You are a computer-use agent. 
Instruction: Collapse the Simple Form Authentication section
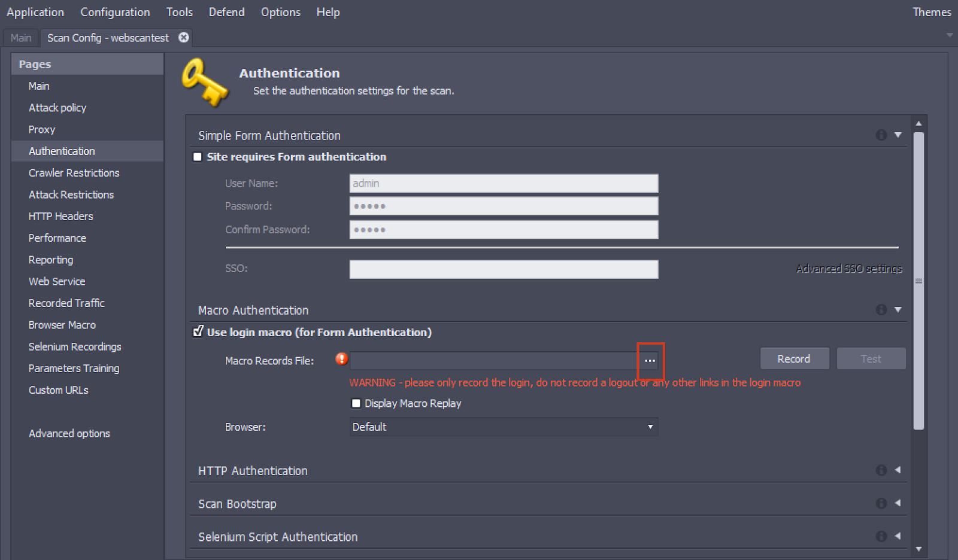pos(898,135)
